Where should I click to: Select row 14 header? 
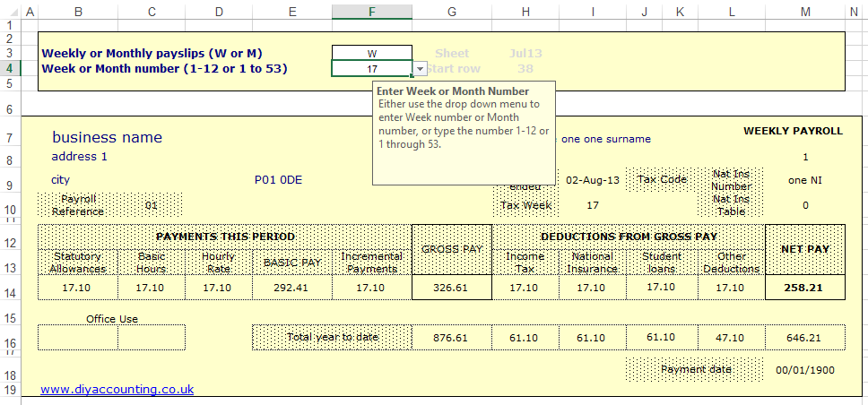10,293
